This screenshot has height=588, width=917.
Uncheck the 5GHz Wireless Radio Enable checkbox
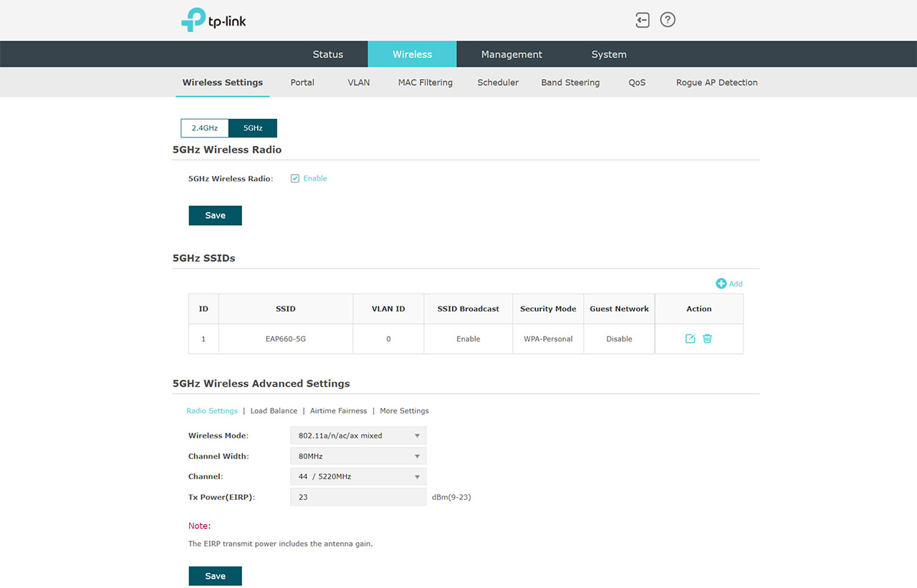tap(295, 178)
